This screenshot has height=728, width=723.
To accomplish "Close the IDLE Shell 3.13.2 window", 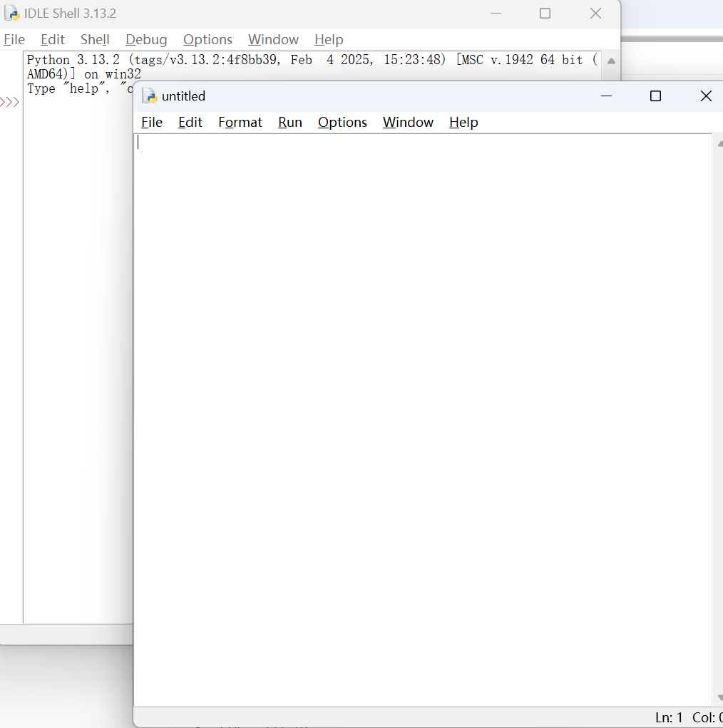I will (x=596, y=14).
